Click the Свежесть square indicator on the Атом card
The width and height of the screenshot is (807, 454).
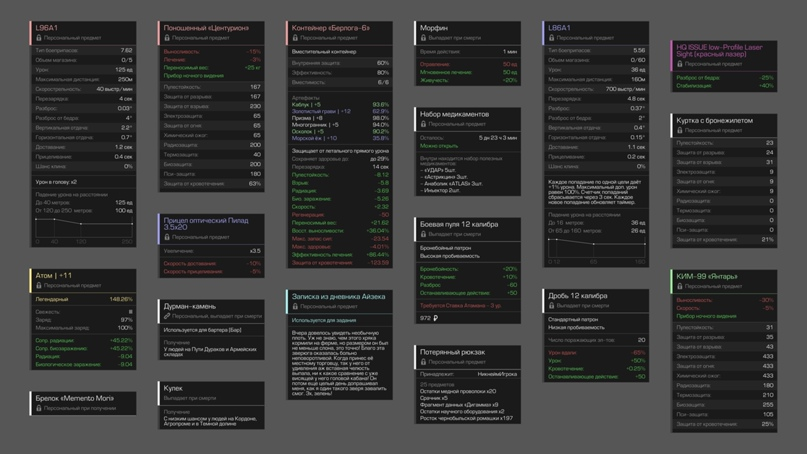(x=130, y=311)
